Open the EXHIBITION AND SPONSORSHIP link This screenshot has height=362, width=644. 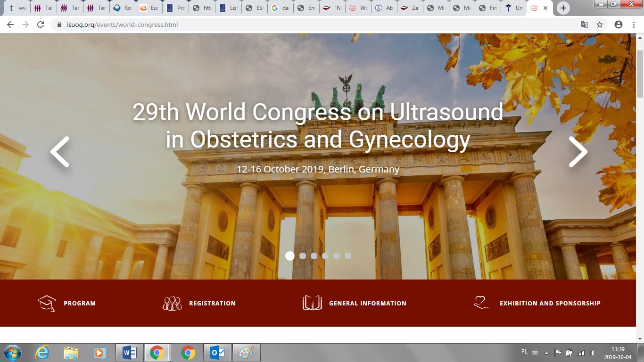click(x=550, y=304)
